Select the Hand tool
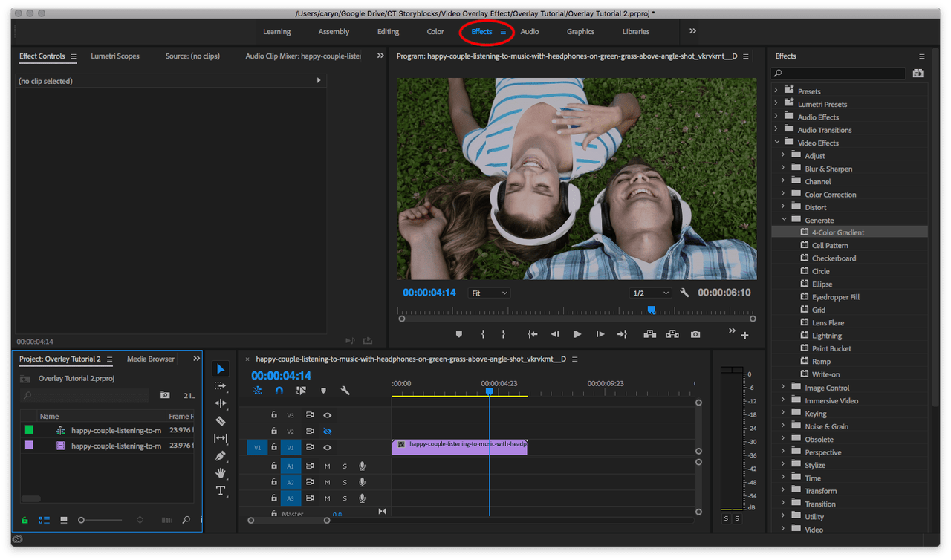The image size is (951, 560). pos(220,473)
